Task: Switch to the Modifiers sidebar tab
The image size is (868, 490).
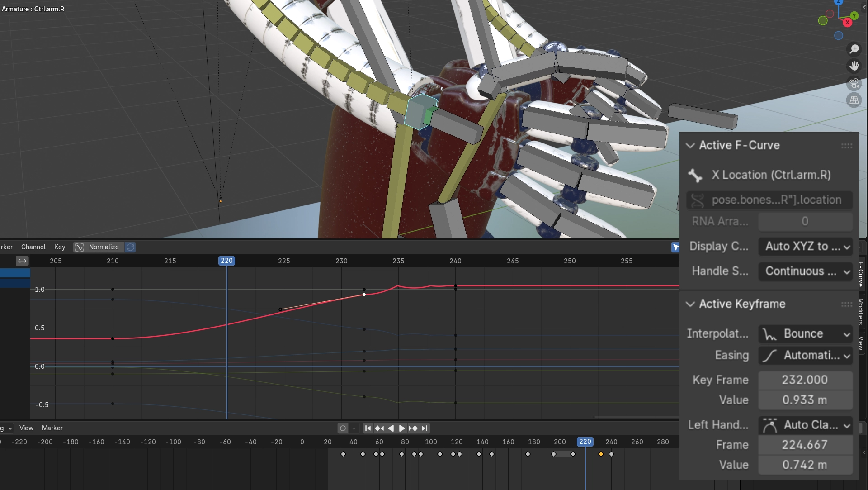Action: tap(861, 311)
